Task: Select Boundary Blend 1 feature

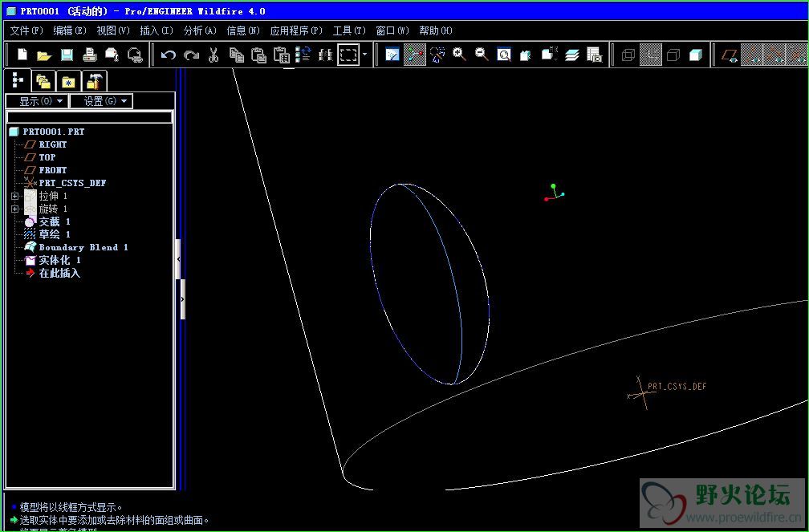Action: [83, 248]
